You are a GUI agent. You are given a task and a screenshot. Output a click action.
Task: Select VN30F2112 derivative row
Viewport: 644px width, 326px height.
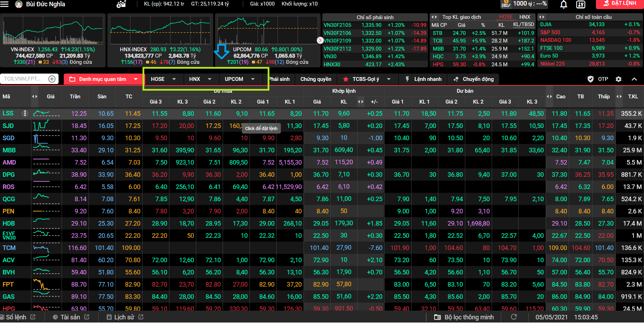[x=375, y=49]
